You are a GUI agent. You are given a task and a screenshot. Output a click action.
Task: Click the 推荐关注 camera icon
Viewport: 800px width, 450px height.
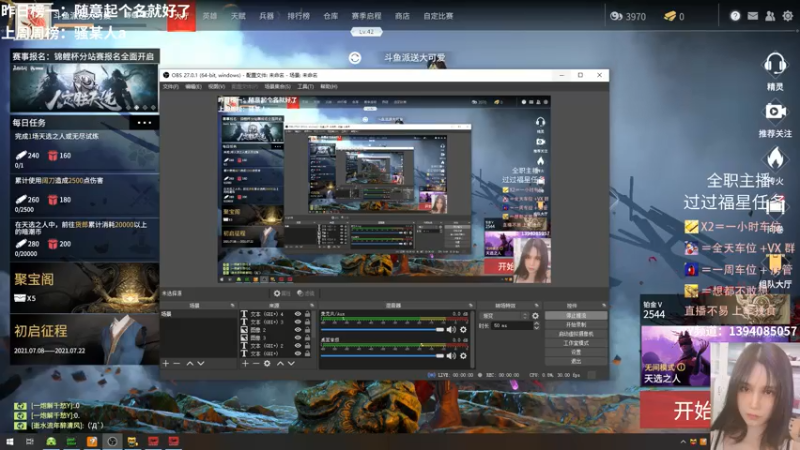click(x=774, y=111)
